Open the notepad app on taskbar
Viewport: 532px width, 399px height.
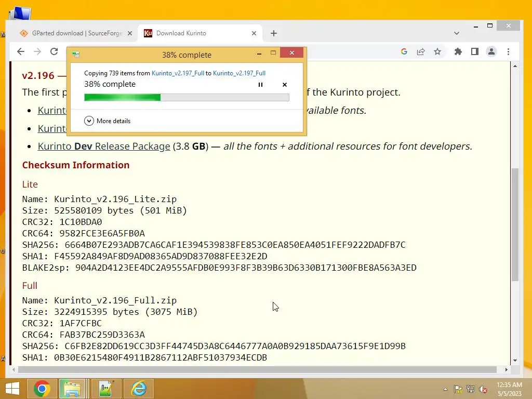[x=106, y=389]
